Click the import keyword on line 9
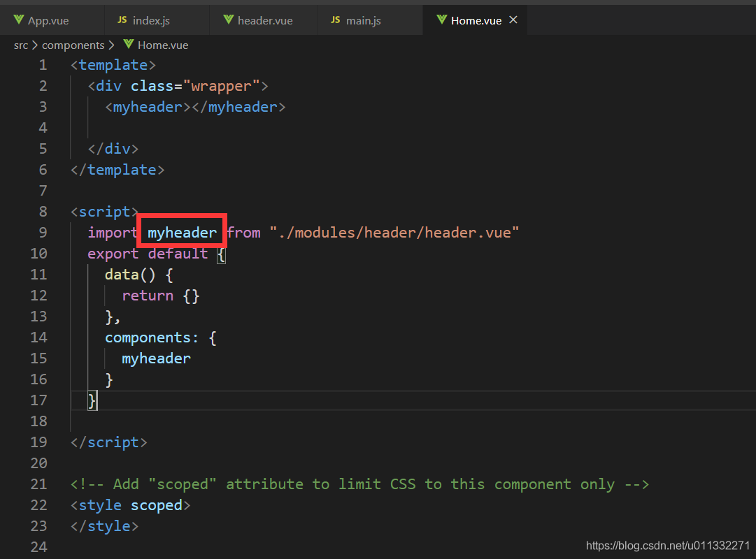 pyautogui.click(x=113, y=233)
